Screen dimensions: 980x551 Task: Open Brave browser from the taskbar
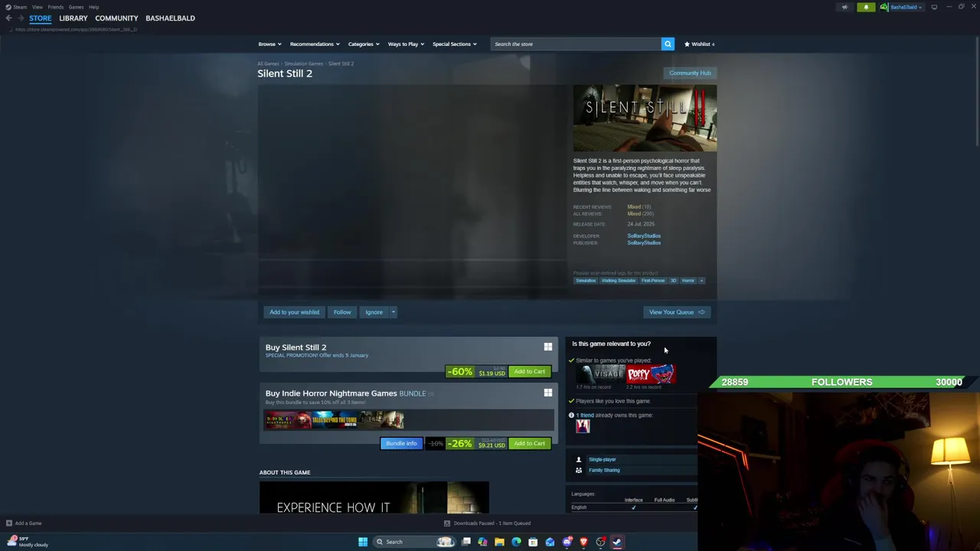(x=583, y=542)
